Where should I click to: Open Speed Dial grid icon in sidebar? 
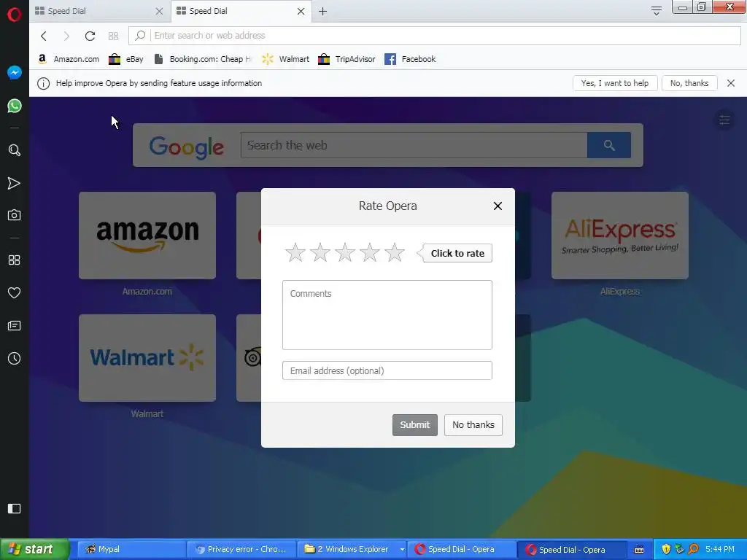[x=15, y=260]
